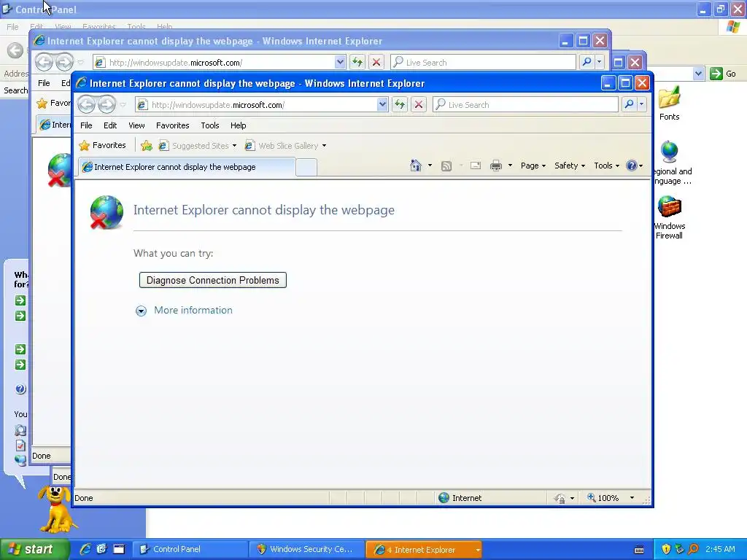
Task: Click search magnifier in front IE window
Action: [629, 104]
